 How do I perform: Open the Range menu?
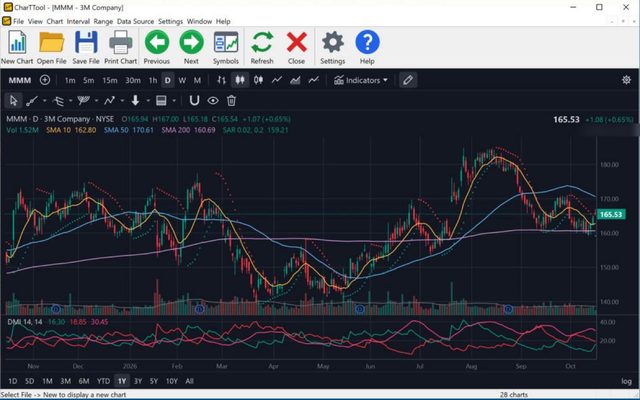103,21
